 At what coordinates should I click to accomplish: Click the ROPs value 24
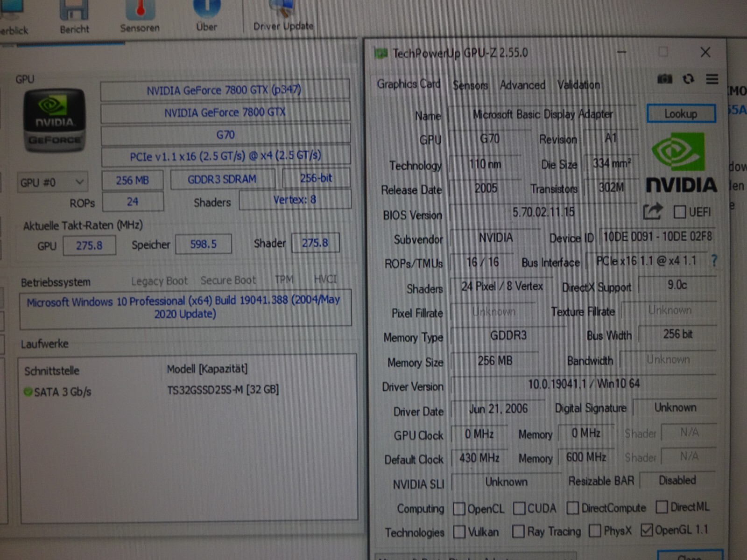133,202
